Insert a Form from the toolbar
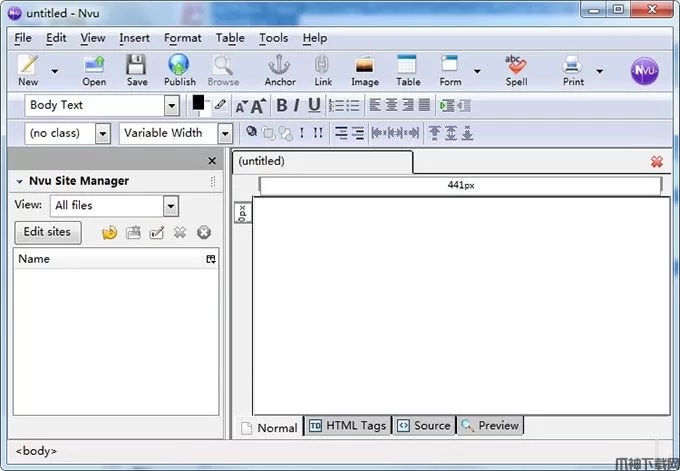 point(450,69)
